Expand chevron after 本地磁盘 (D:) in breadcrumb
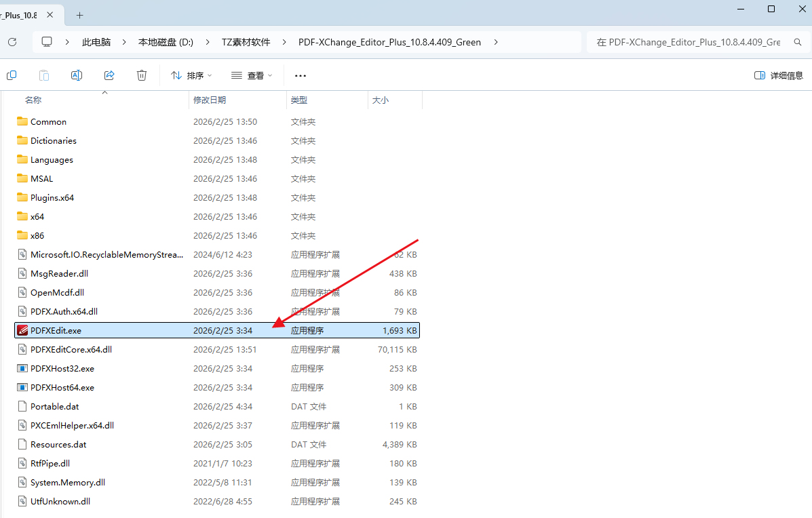Image resolution: width=812 pixels, height=518 pixels. (x=208, y=42)
